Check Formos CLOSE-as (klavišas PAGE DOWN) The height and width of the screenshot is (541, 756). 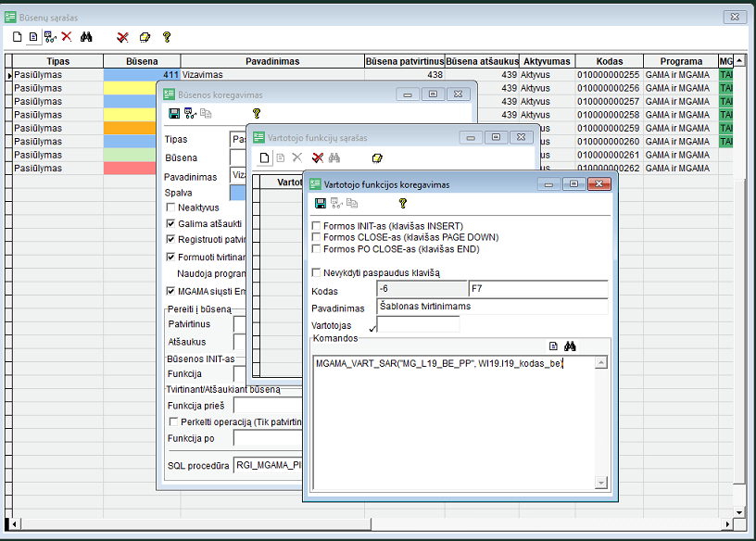[317, 237]
